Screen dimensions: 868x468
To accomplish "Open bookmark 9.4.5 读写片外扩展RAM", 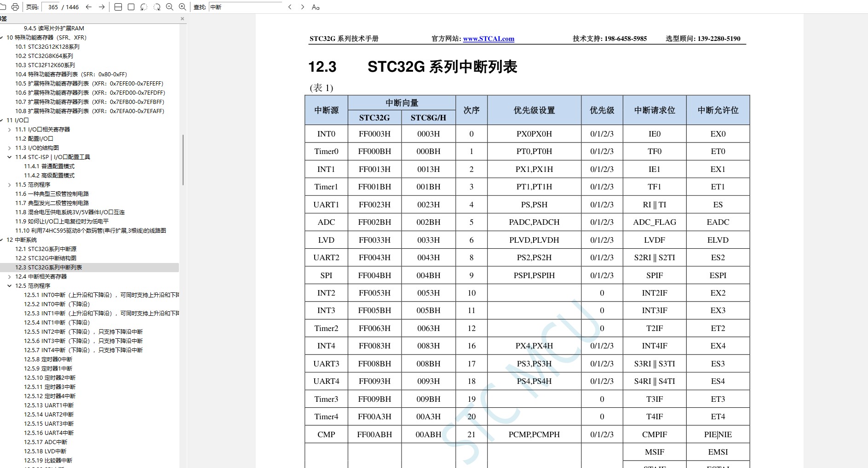I will coord(54,29).
